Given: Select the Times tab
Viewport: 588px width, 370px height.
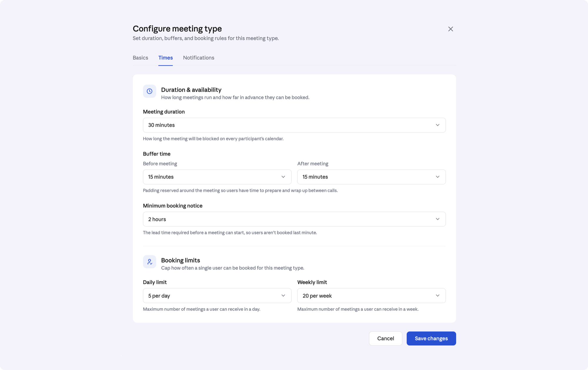Looking at the screenshot, I should 166,58.
